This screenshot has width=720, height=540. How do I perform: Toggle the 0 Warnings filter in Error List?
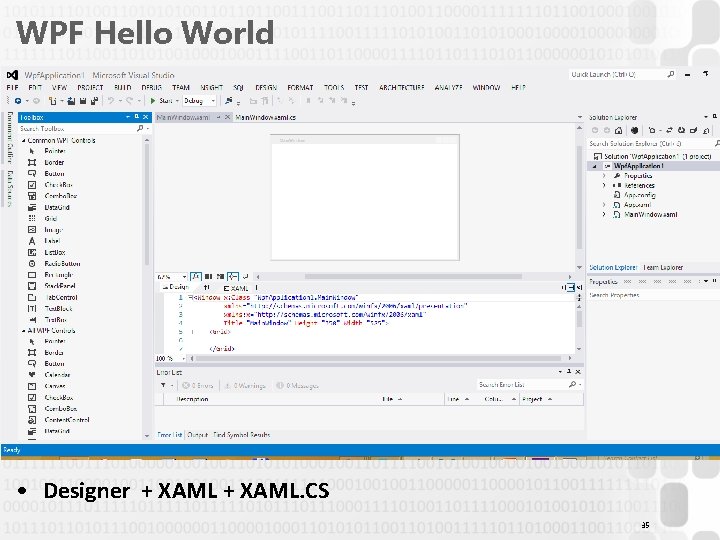[x=245, y=385]
